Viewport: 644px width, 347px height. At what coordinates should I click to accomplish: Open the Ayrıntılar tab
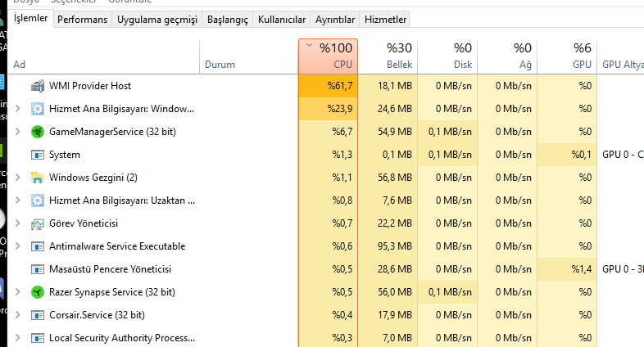tap(335, 20)
